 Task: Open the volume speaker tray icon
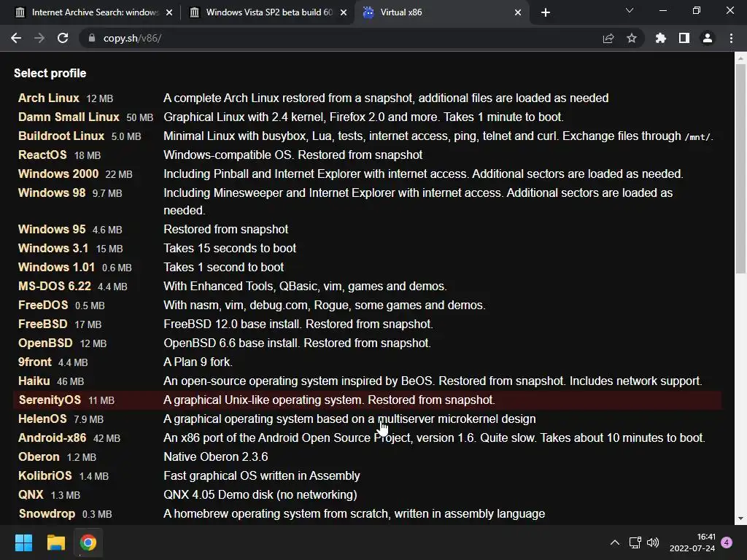click(x=653, y=542)
